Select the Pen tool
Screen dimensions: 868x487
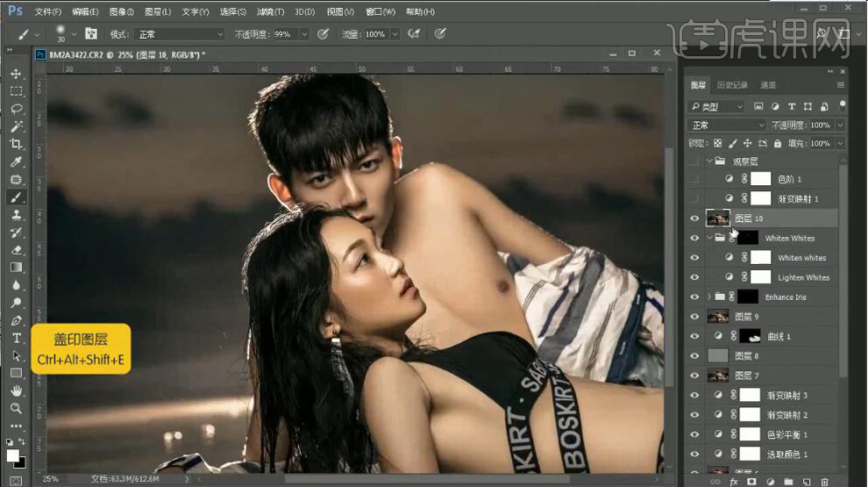point(16,321)
